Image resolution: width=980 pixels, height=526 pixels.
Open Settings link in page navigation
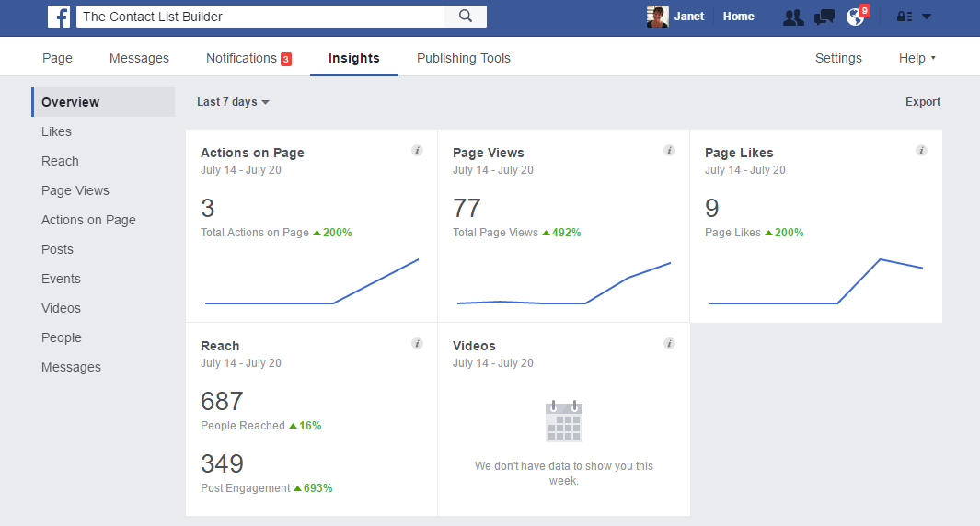[838, 58]
